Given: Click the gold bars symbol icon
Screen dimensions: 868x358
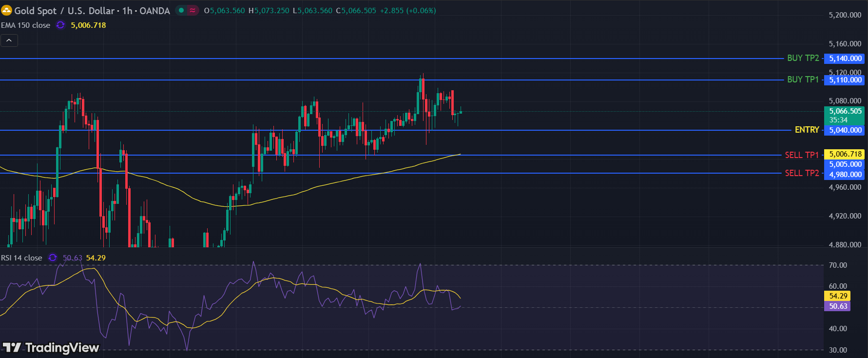Looking at the screenshot, I should tap(6, 10).
